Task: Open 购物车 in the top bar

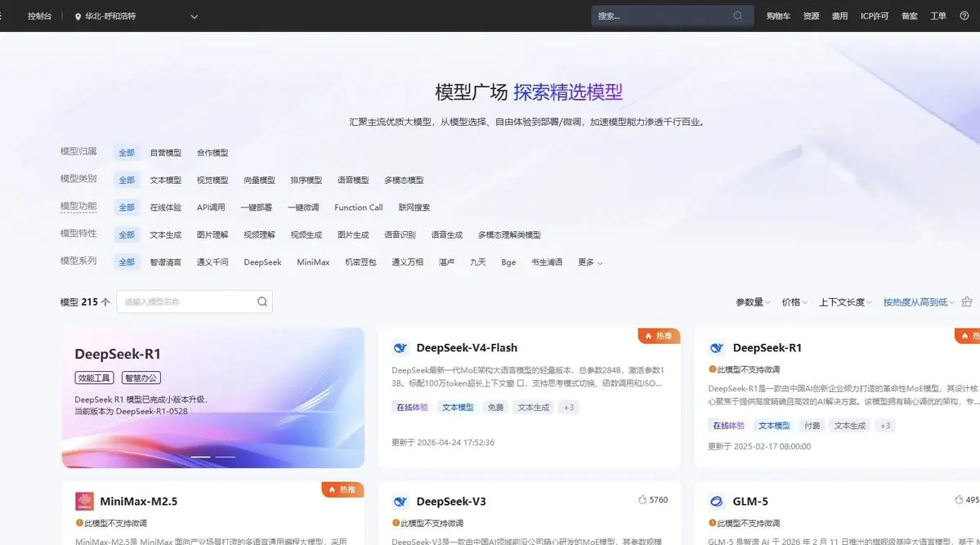Action: point(778,16)
